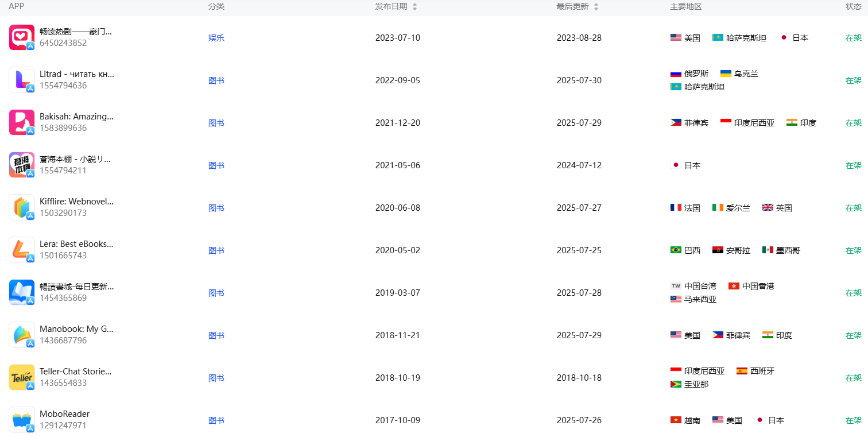
Task: Open the Kifflire Webnovel app icon
Action: point(22,207)
